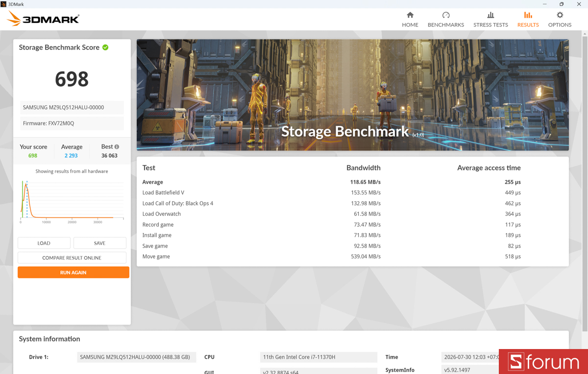Click the Best score value 36 063

point(109,156)
